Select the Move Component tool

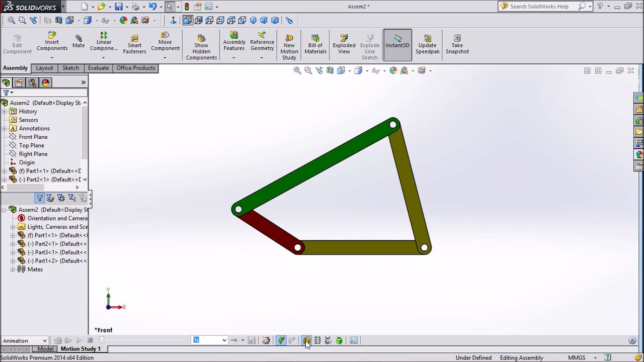pyautogui.click(x=165, y=41)
